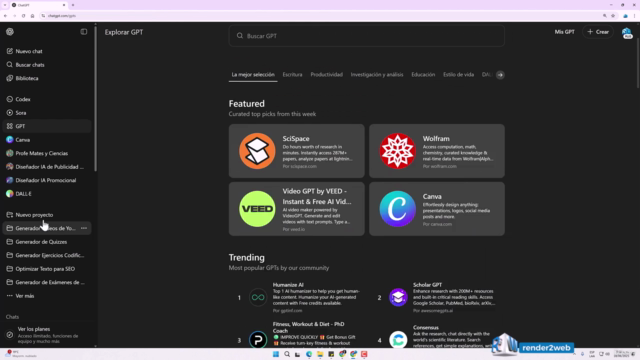Open the SciSpace featured card
The width and height of the screenshot is (640, 360).
tap(297, 151)
